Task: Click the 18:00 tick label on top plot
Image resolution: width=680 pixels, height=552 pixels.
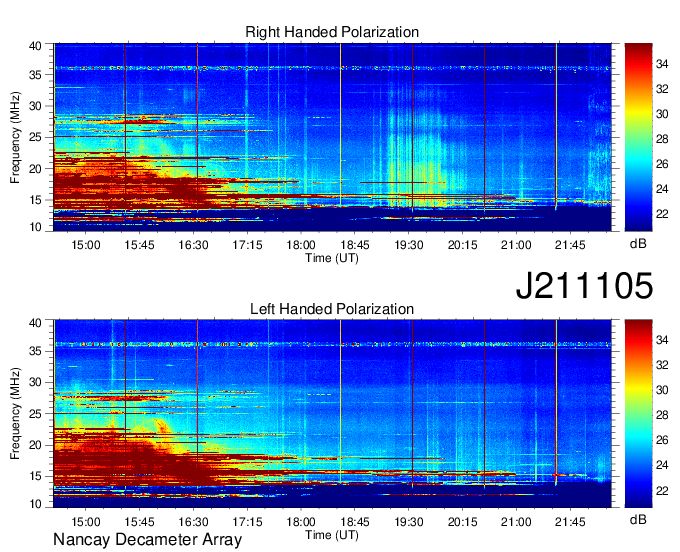Action: (x=301, y=245)
